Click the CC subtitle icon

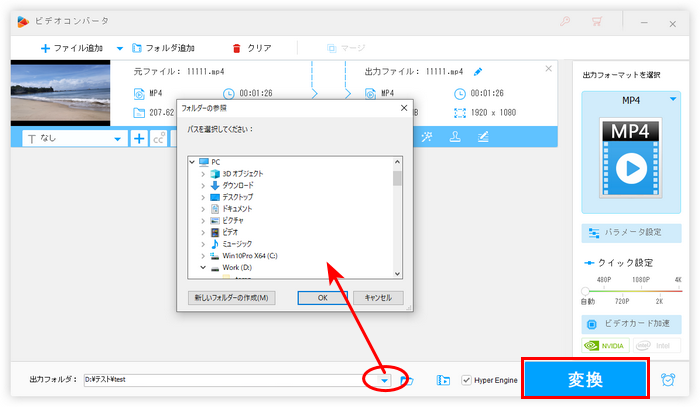click(x=158, y=139)
